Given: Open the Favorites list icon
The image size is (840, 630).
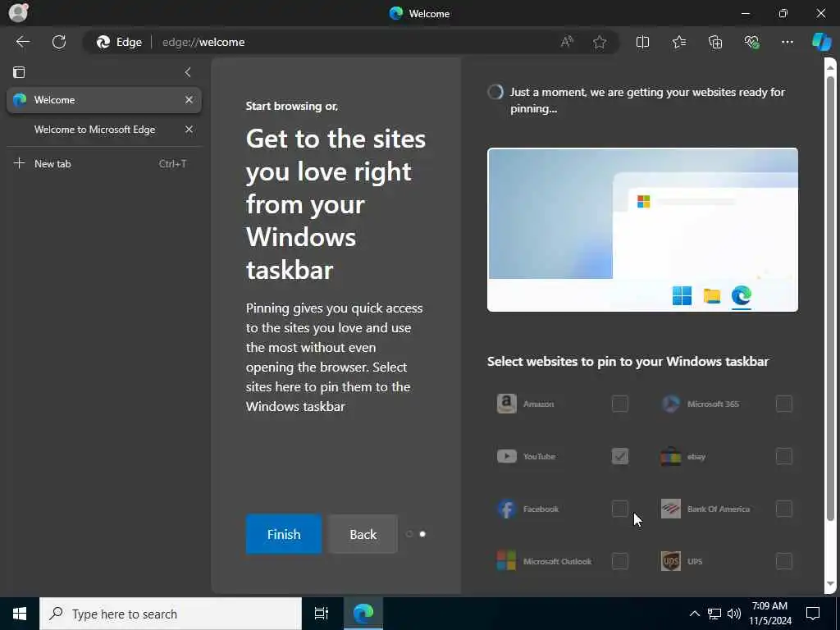Looking at the screenshot, I should [x=678, y=42].
